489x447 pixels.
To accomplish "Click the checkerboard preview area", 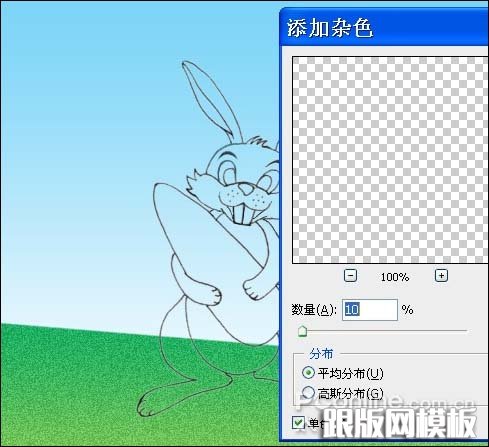I will coord(390,160).
